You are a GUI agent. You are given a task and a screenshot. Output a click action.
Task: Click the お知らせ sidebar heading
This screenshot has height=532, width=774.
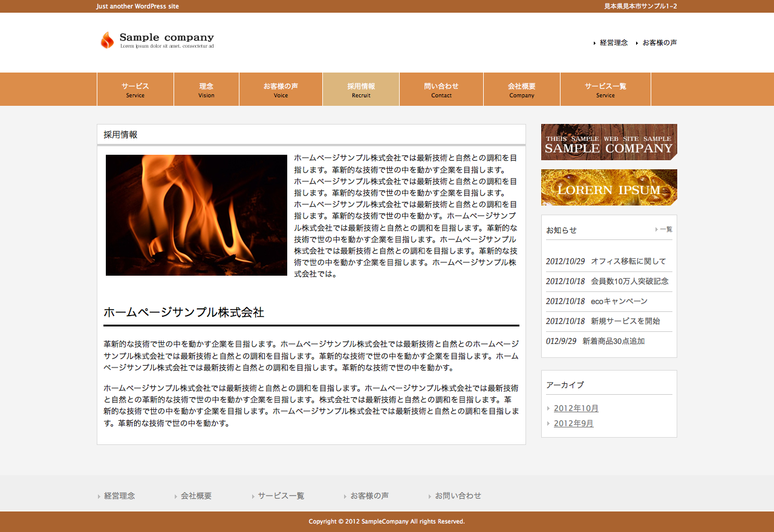[562, 230]
